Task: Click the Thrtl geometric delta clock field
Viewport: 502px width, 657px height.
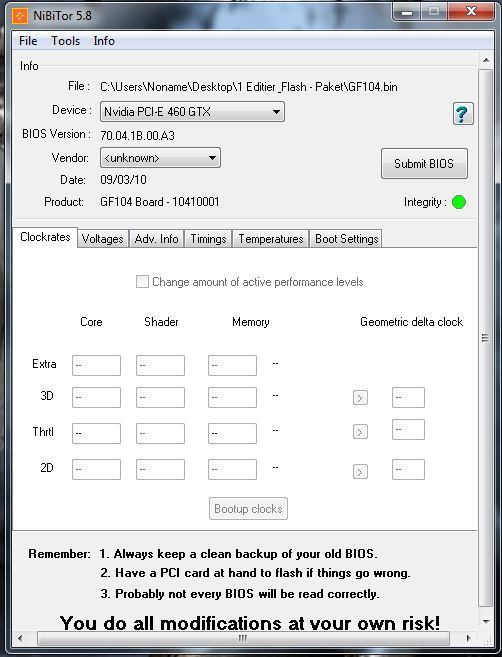Action: pyautogui.click(x=408, y=429)
